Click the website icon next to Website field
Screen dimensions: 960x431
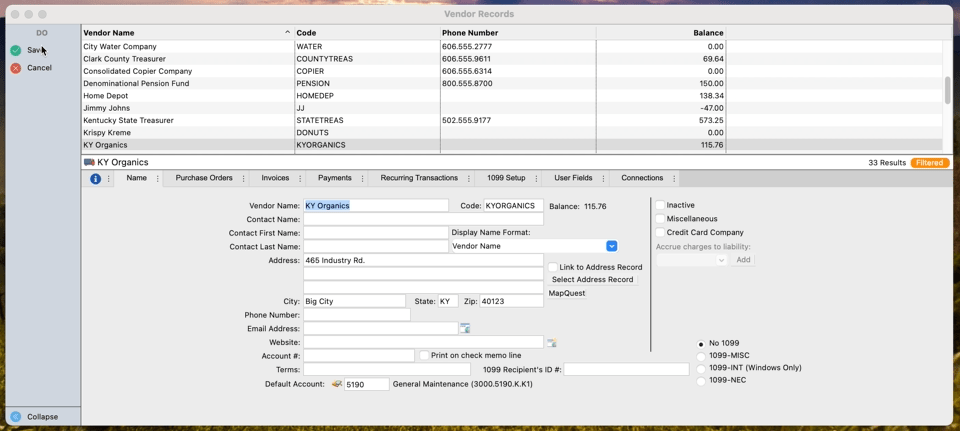pos(551,342)
